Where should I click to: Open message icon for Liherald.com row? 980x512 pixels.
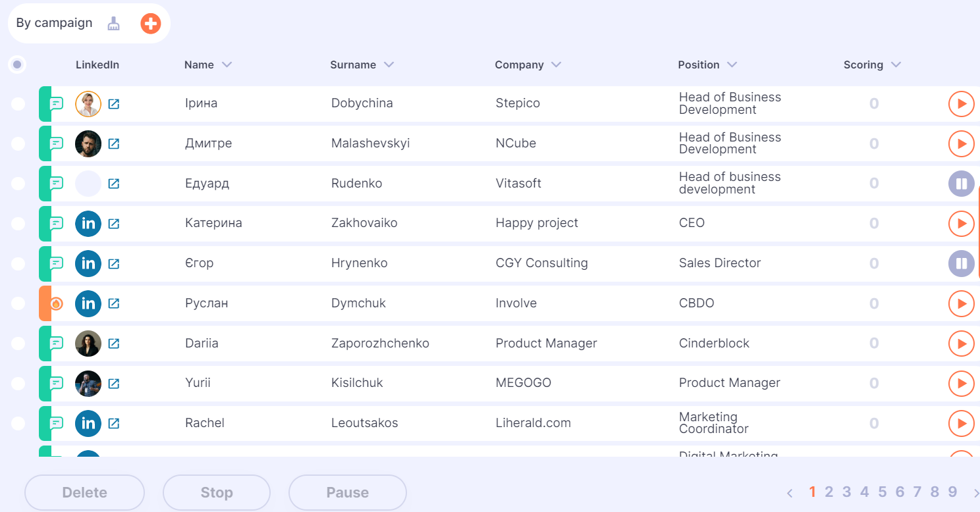(x=57, y=423)
